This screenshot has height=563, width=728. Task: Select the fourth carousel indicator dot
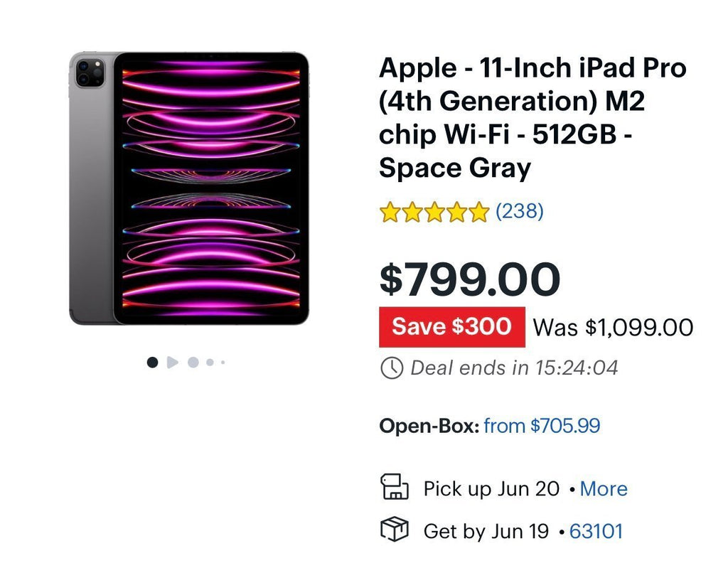point(210,362)
